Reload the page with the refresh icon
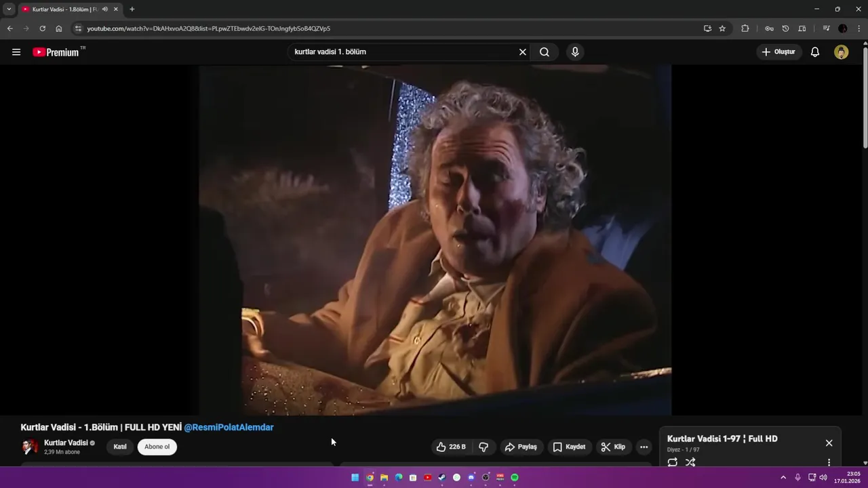The image size is (868, 488). [x=42, y=28]
